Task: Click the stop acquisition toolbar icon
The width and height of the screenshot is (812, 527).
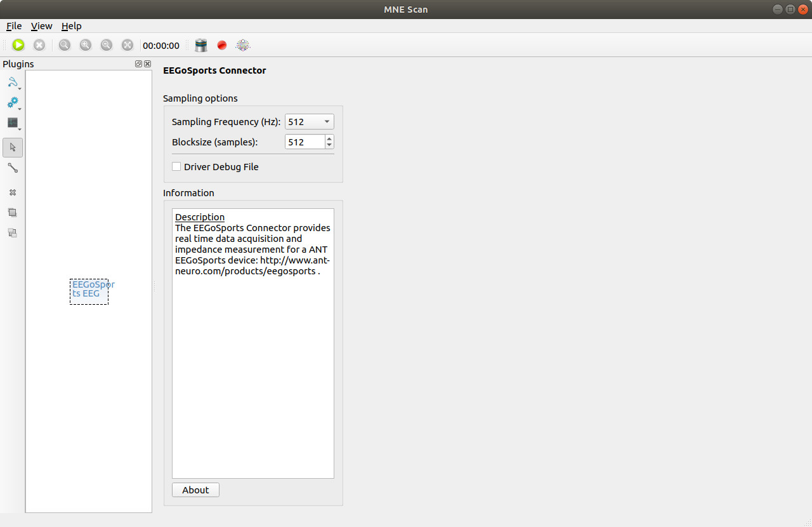Action: (x=39, y=45)
